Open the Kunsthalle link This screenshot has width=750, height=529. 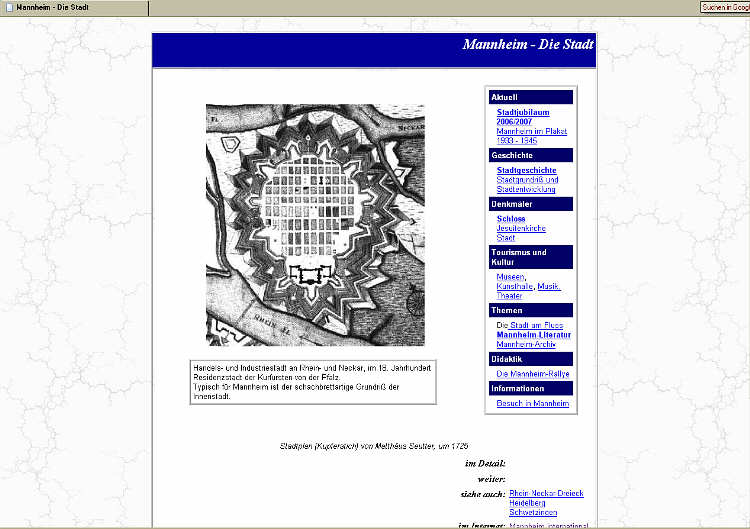pos(514,286)
